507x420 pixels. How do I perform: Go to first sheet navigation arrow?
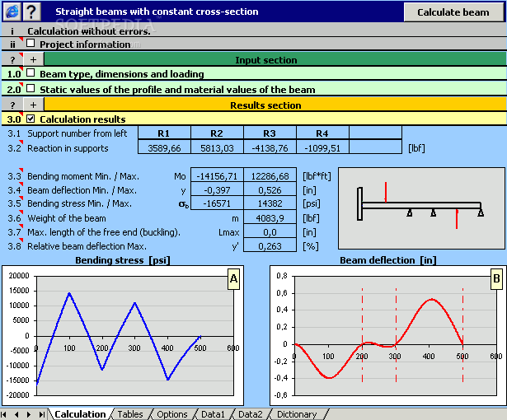click(4, 414)
